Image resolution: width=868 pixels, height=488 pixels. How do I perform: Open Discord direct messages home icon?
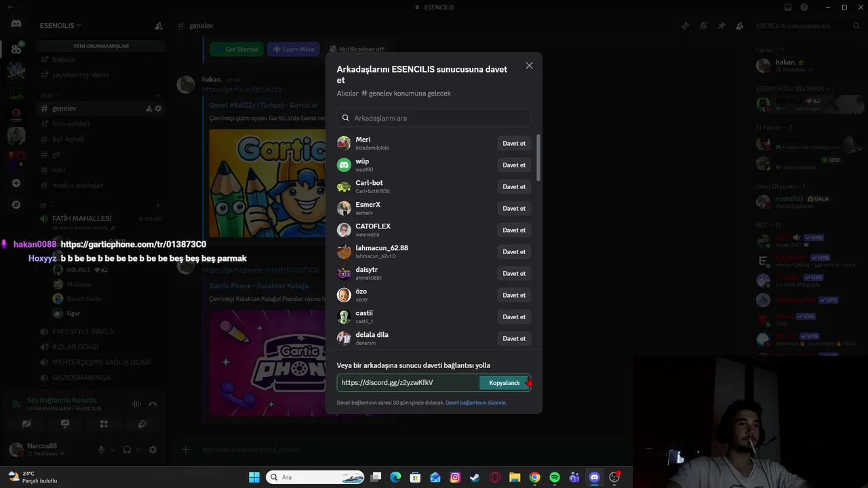16,24
